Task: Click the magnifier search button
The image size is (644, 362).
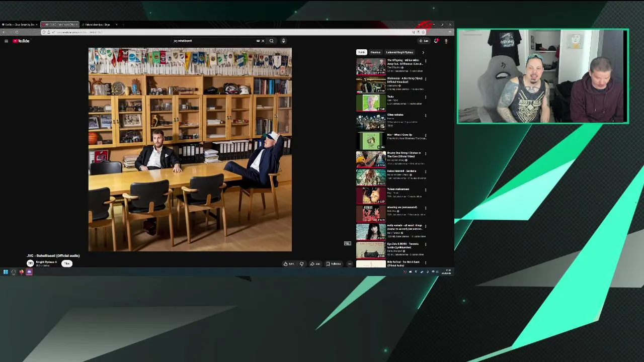Action: [x=271, y=41]
